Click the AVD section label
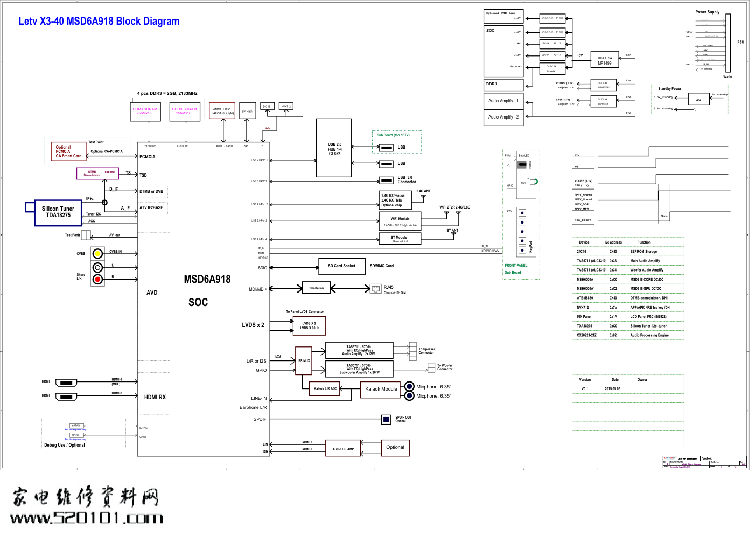 coord(152,293)
